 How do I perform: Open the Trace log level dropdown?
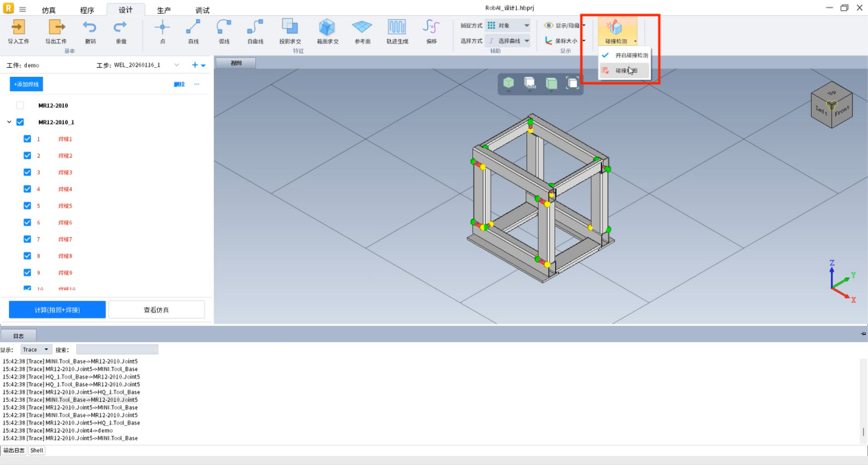coord(36,350)
